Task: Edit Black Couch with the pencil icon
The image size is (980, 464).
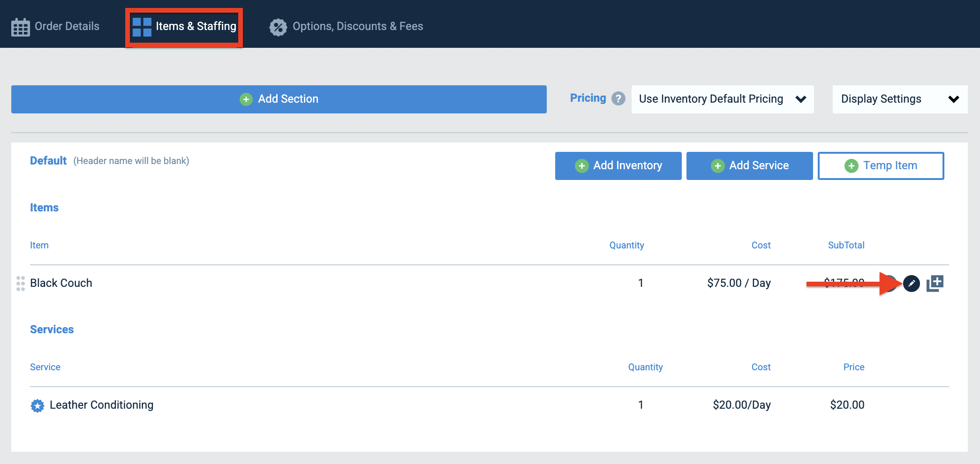Action: coord(912,283)
